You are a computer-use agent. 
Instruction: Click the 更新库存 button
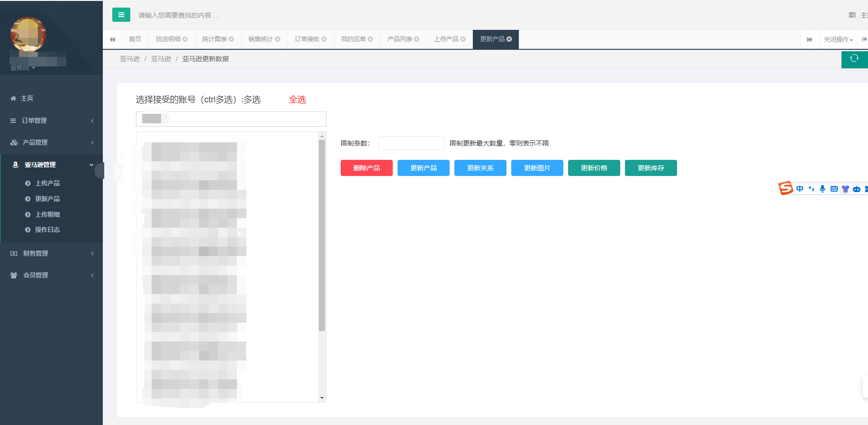(x=651, y=168)
